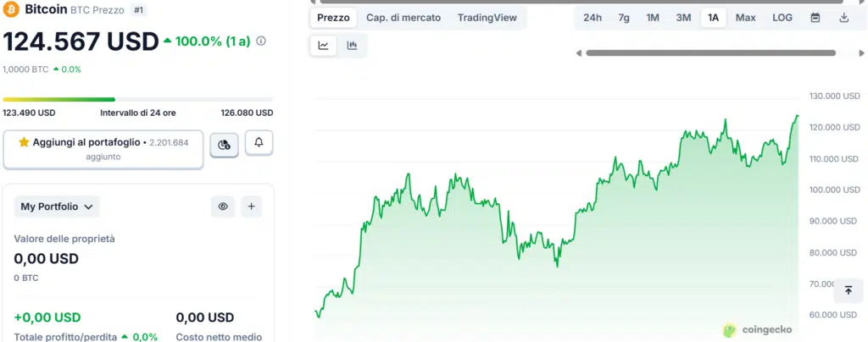Toggle LOG scale on chart
Viewport: 868px width, 342px height.
click(782, 18)
